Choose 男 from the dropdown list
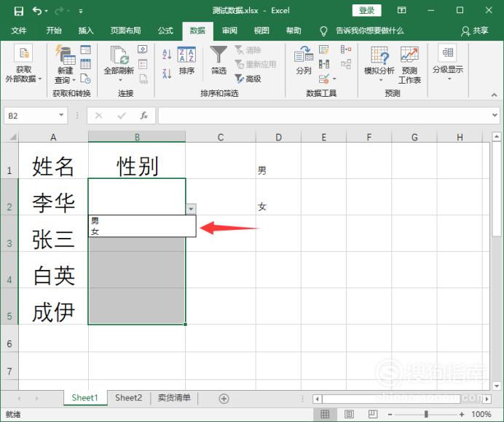The height and width of the screenshot is (422, 504). tap(142, 220)
